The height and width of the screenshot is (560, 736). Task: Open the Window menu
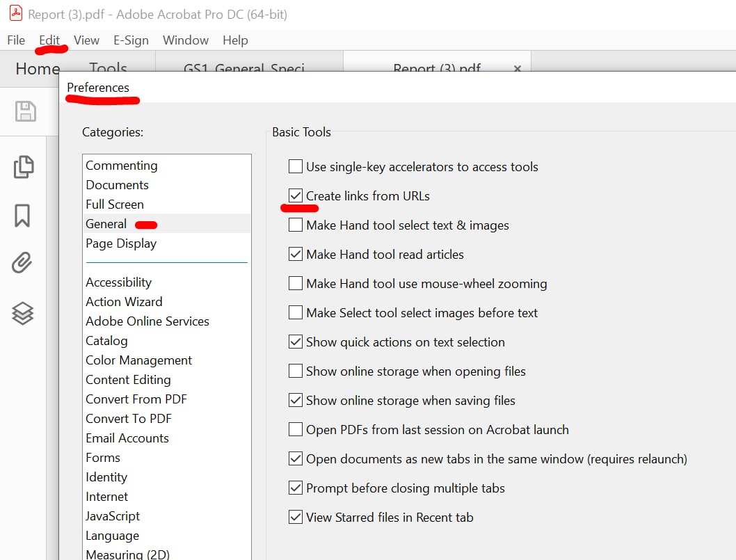pyautogui.click(x=186, y=40)
